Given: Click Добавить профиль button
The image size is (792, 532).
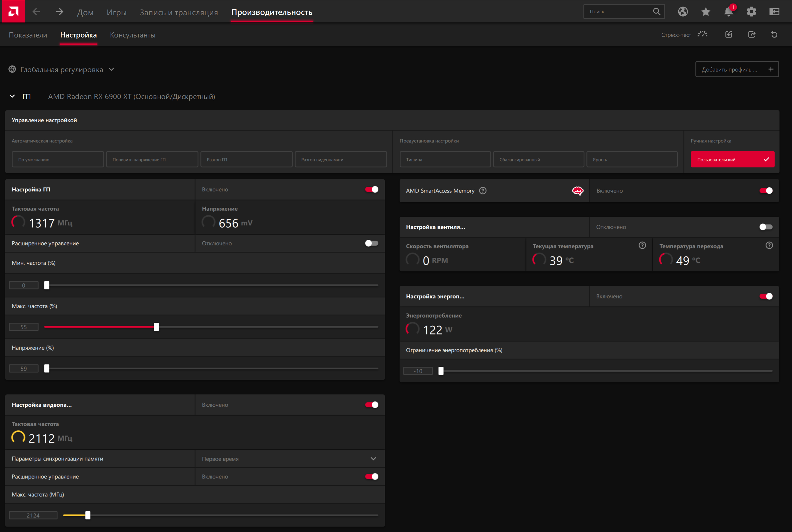Looking at the screenshot, I should 737,69.
